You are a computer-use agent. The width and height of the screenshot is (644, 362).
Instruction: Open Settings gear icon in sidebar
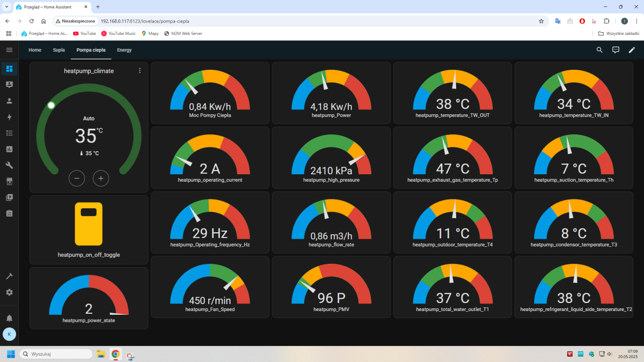pos(9,292)
